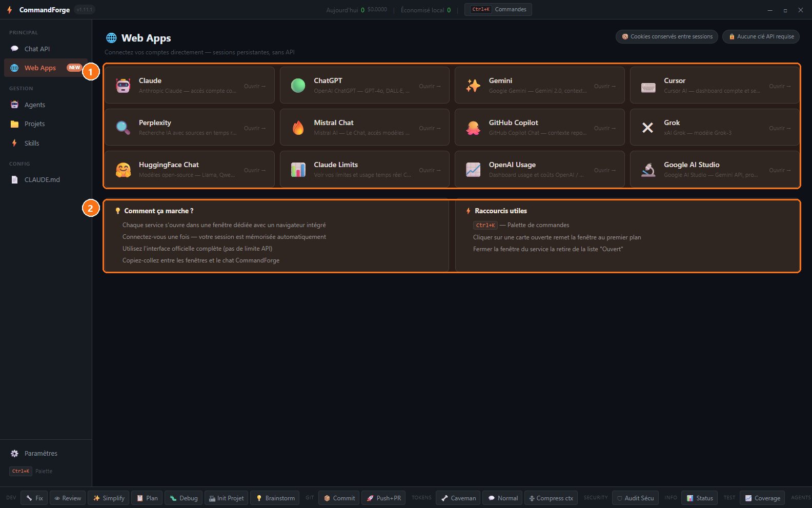Click the Gemini sparkle icon
This screenshot has height=508, width=812.
coord(473,86)
